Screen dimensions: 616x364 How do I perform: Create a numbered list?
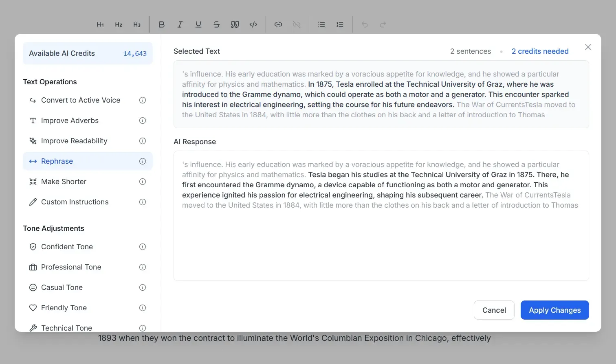[x=340, y=24]
